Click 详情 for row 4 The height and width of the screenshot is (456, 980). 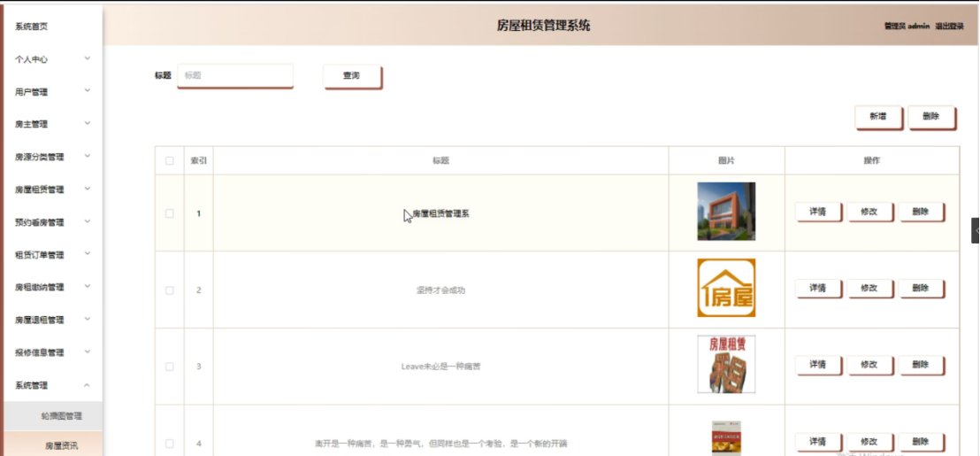pyautogui.click(x=818, y=442)
